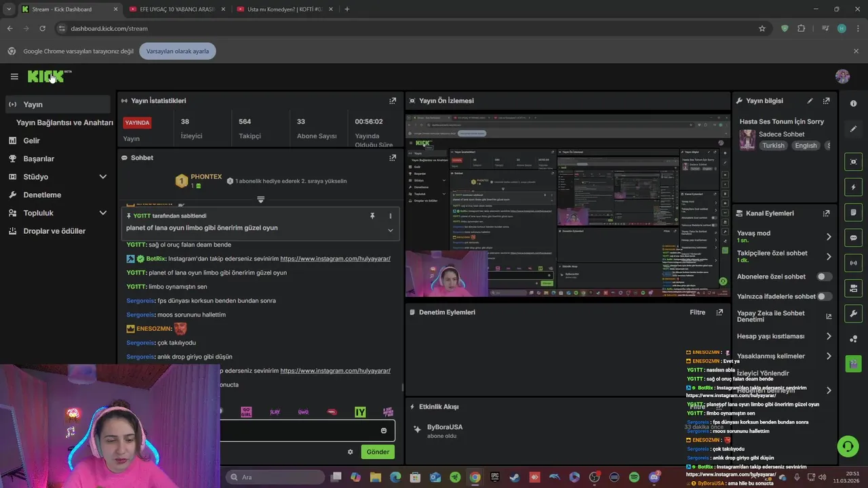The width and height of the screenshot is (868, 488).
Task: Open Takipçilere özel sohbet options arrow
Action: (x=828, y=256)
